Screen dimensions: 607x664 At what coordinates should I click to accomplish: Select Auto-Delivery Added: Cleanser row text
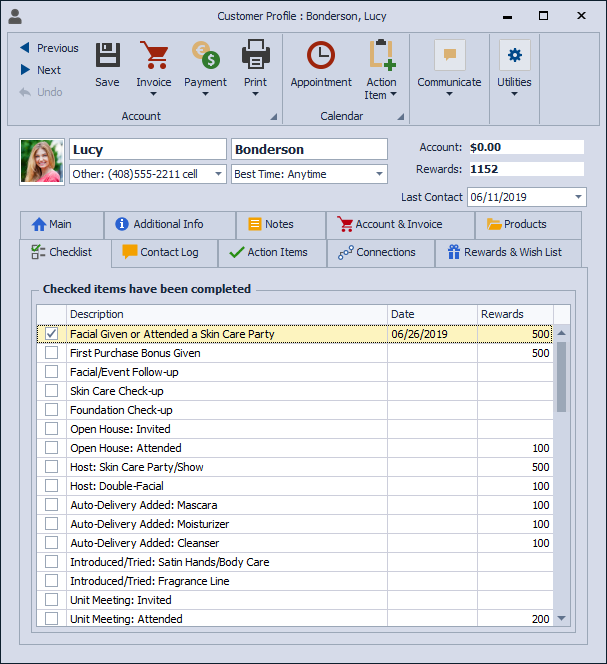click(x=145, y=543)
